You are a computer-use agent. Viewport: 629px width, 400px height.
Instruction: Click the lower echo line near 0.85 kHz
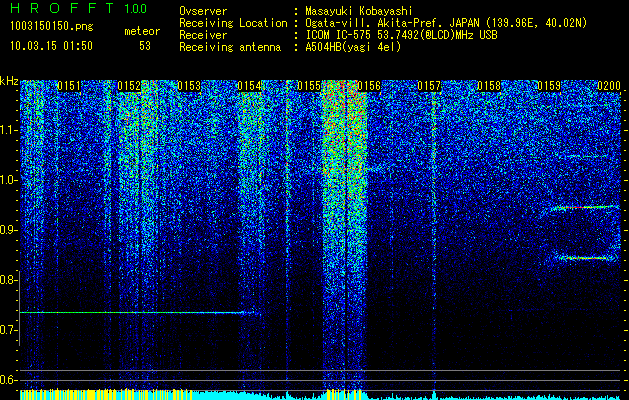tap(586, 258)
